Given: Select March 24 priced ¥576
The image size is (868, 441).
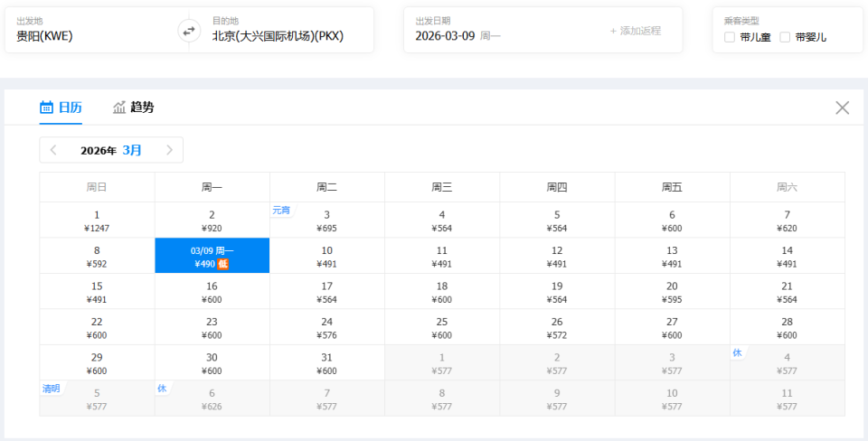Looking at the screenshot, I should pyautogui.click(x=327, y=327).
